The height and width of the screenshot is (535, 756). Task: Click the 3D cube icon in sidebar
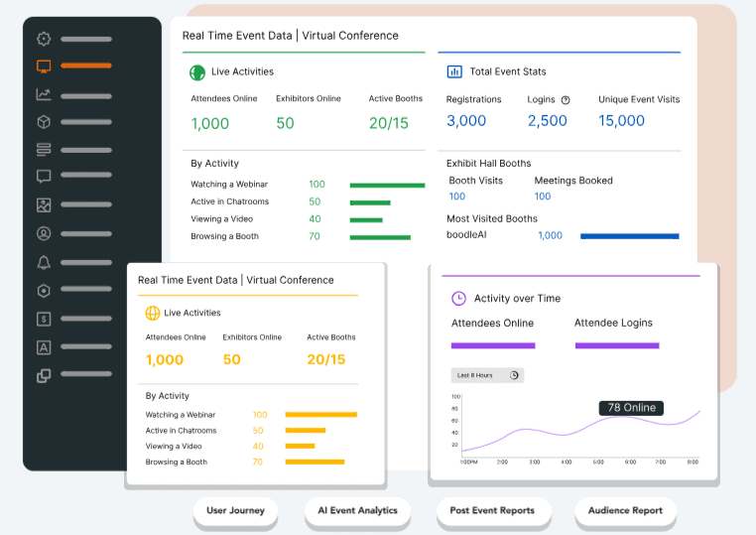click(x=44, y=122)
